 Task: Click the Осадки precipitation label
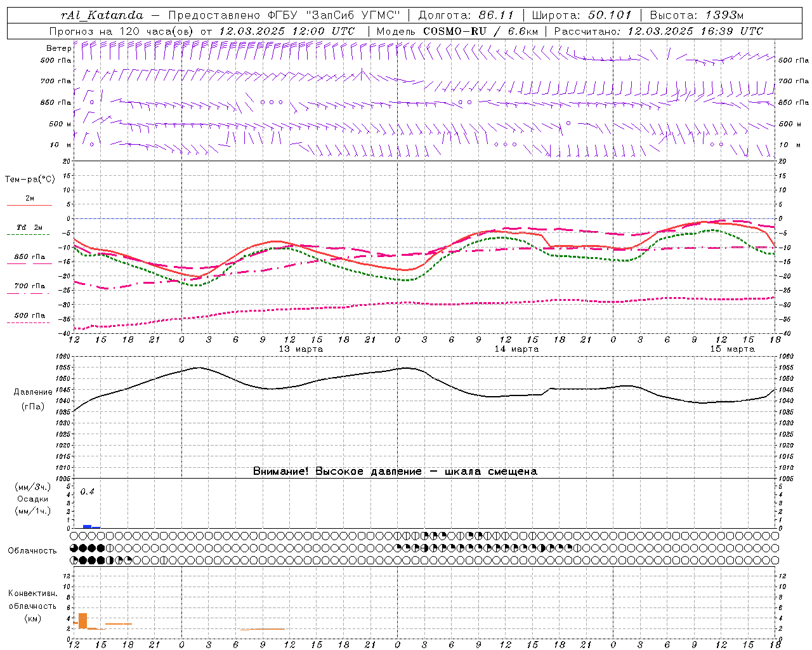[x=32, y=499]
